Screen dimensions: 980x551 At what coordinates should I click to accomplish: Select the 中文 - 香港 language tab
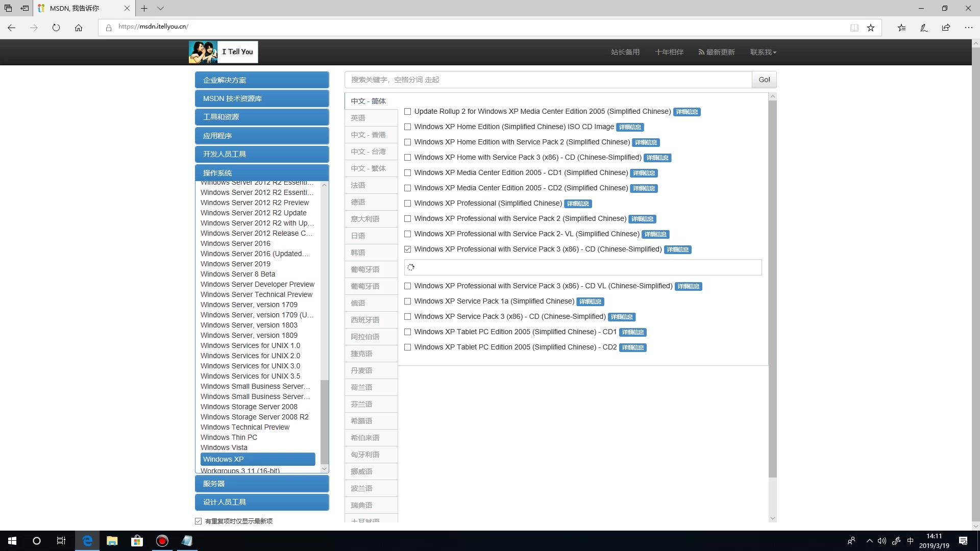click(x=371, y=135)
